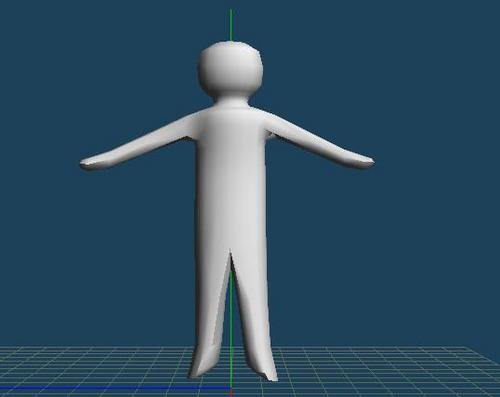
Task: Click the green vertical axis above the head
Action: point(231,25)
